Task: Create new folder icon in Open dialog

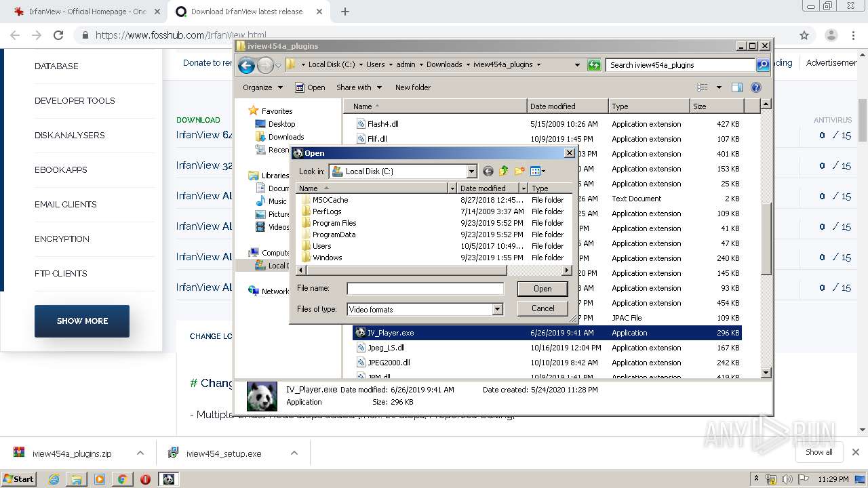Action: pyautogui.click(x=519, y=171)
